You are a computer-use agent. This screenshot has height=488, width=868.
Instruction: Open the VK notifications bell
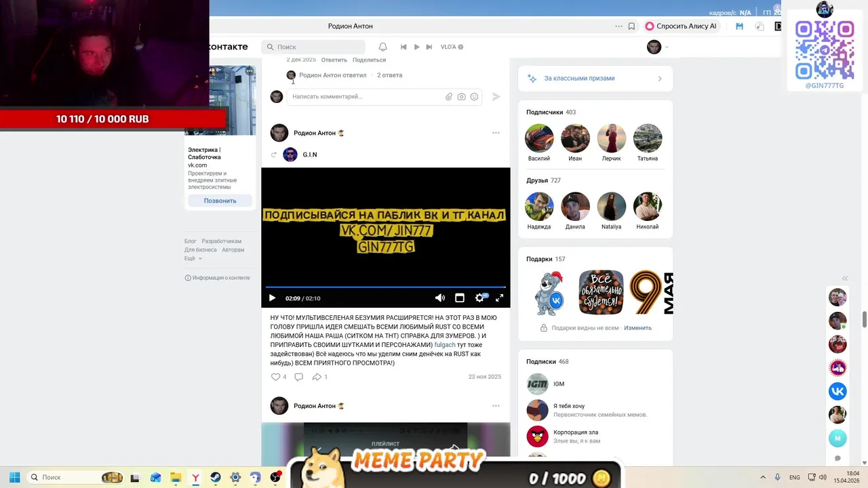pos(382,47)
